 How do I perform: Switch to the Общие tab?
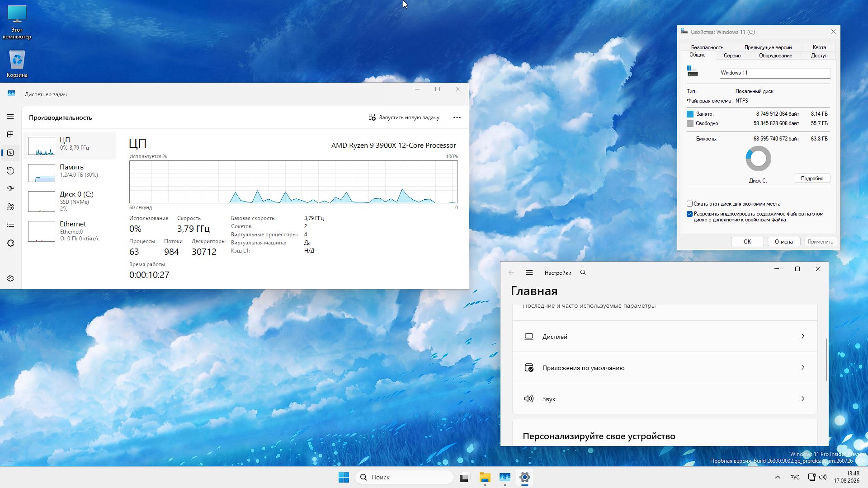tap(697, 55)
